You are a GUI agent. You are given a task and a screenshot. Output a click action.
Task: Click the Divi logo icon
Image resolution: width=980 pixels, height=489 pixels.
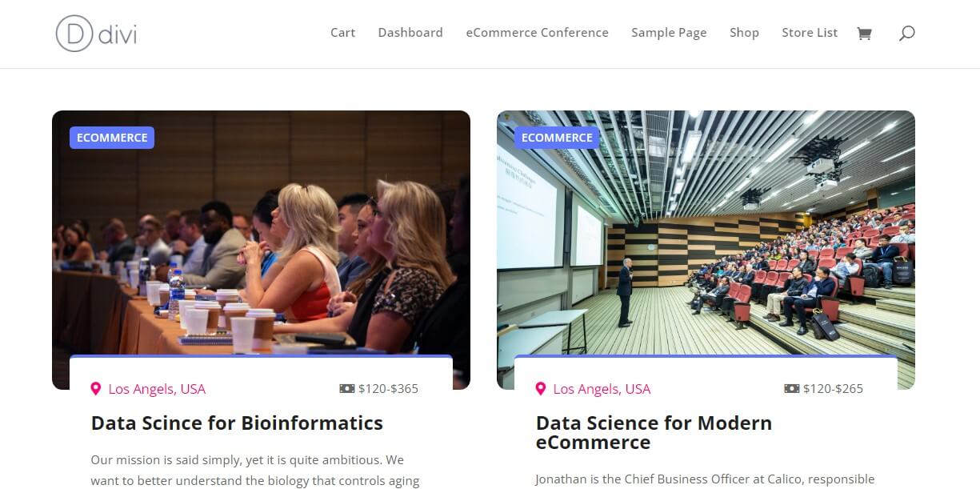point(74,34)
